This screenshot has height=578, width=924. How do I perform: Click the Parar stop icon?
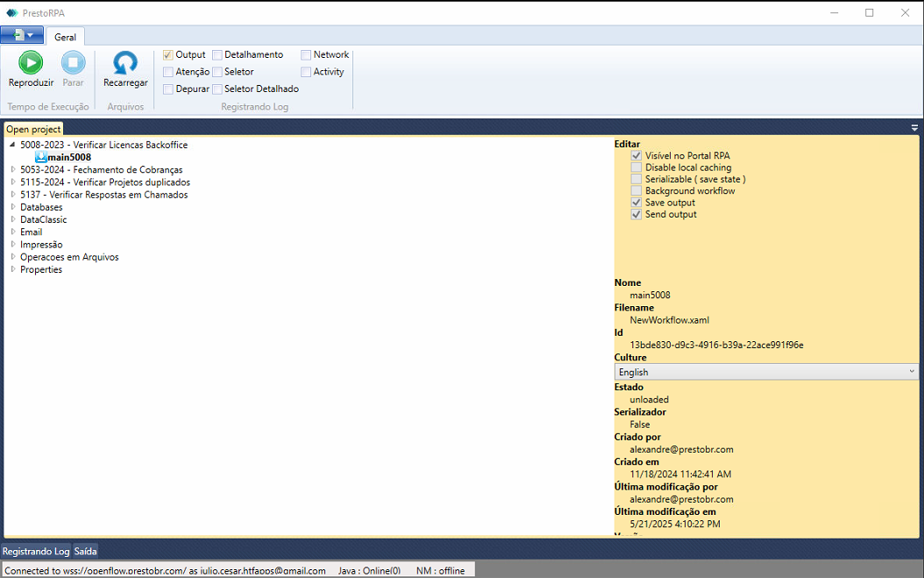click(73, 62)
